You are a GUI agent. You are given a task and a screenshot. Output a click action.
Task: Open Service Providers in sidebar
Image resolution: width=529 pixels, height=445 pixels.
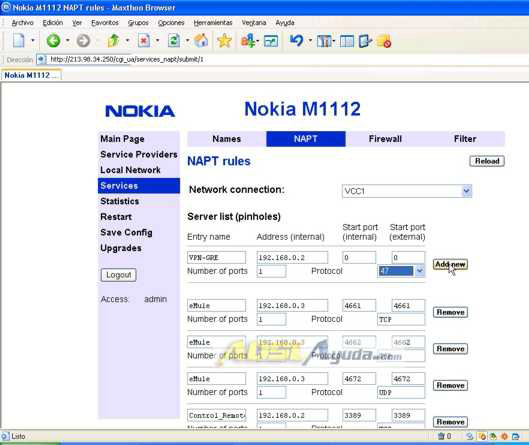pos(139,155)
